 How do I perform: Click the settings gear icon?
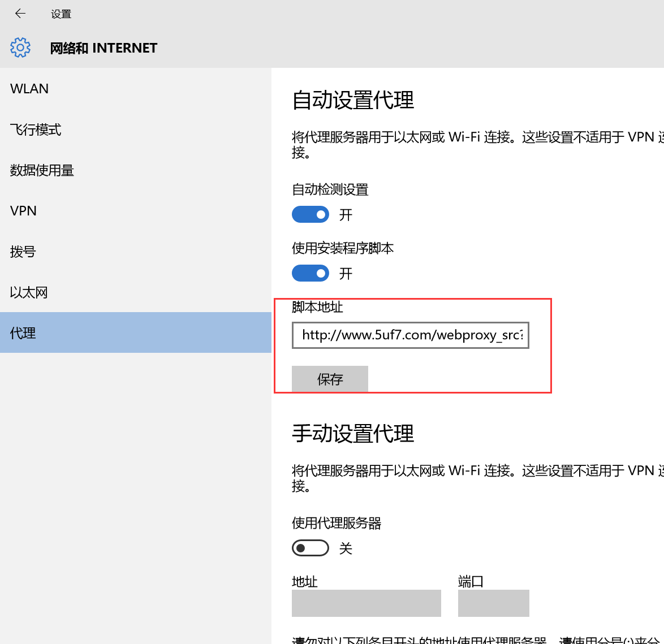pyautogui.click(x=20, y=47)
